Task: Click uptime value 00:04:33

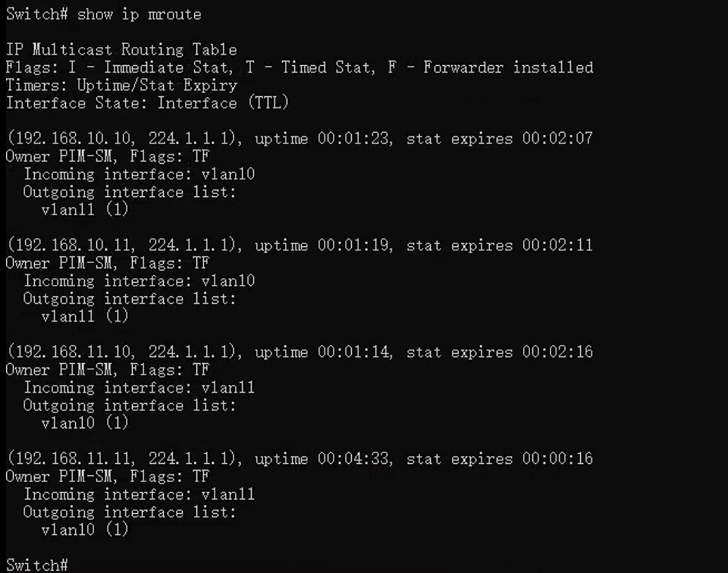Action: 353,459
